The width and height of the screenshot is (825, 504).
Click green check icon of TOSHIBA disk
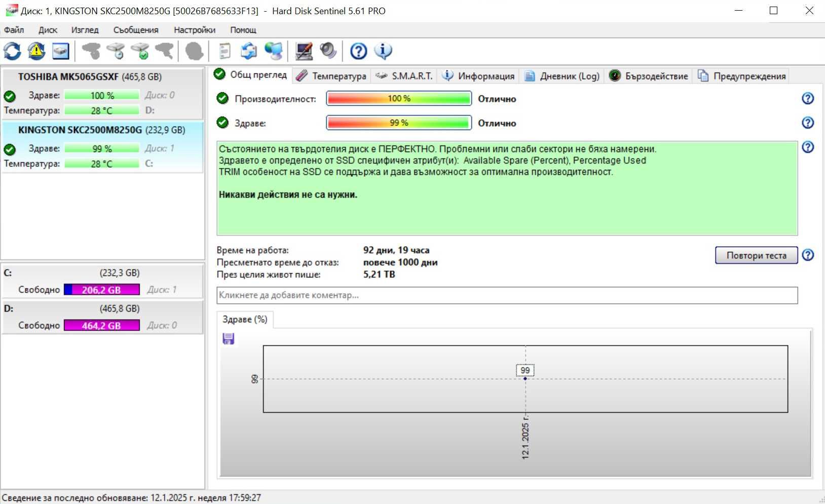10,96
